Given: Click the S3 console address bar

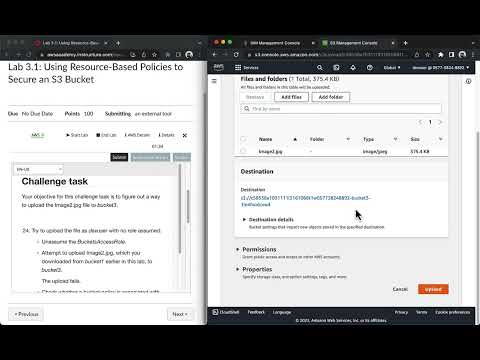Looking at the screenshot, I should [x=328, y=55].
